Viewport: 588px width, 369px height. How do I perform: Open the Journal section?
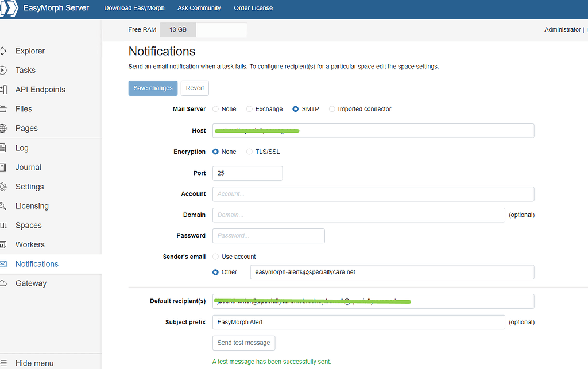28,167
